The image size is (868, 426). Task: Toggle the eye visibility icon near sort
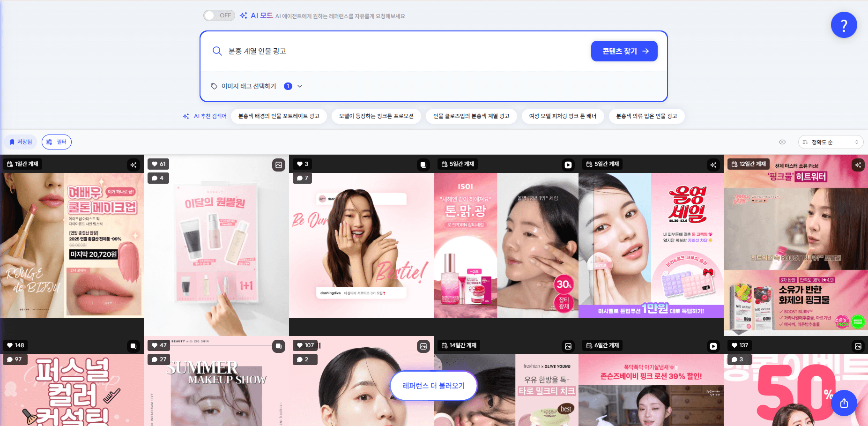click(782, 142)
